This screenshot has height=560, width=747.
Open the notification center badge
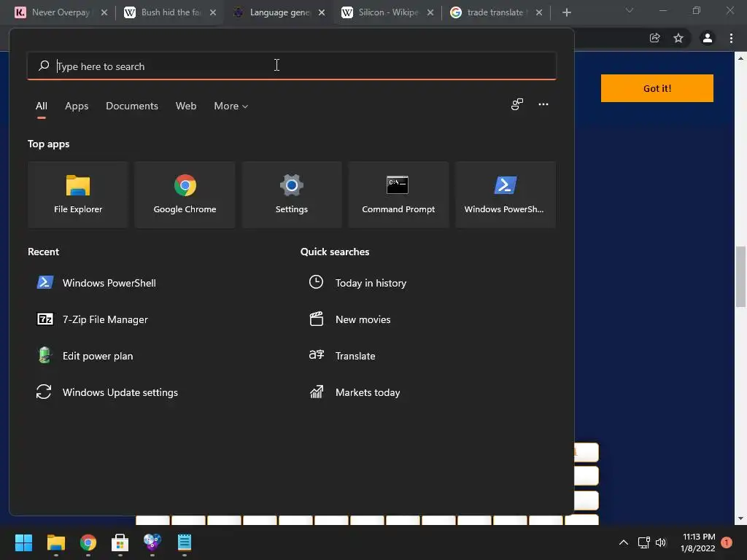(727, 542)
